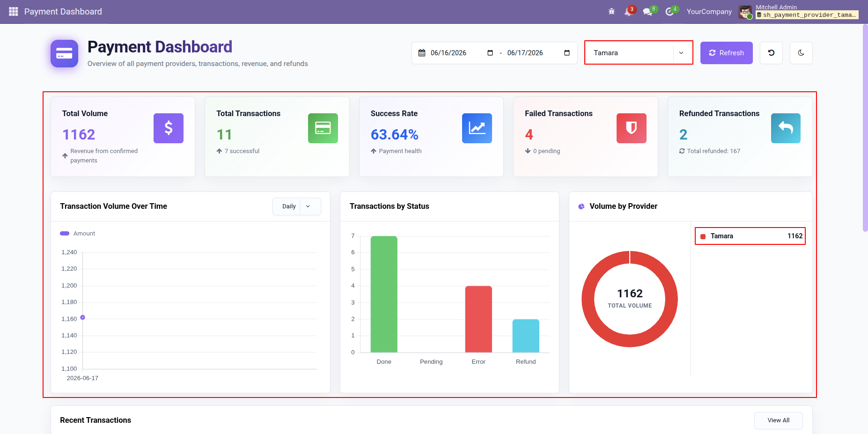This screenshot has height=434, width=868.
Task: Click the Total Volume dollar icon
Action: [x=169, y=128]
